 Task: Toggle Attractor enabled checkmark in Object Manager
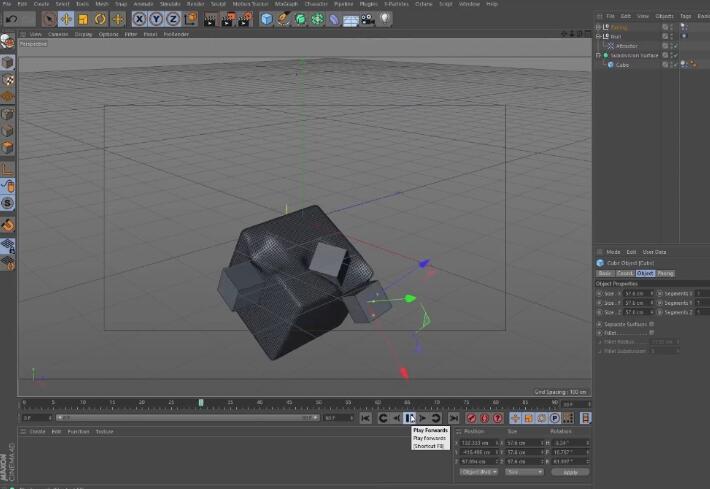click(x=675, y=46)
